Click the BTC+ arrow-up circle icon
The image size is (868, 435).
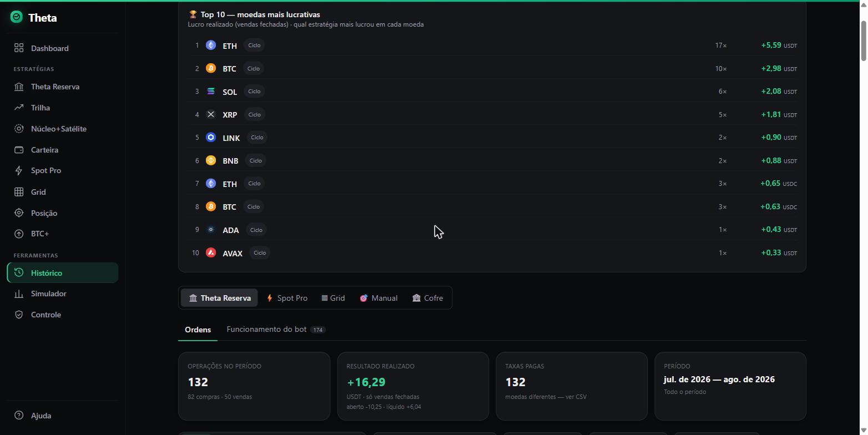coord(19,234)
